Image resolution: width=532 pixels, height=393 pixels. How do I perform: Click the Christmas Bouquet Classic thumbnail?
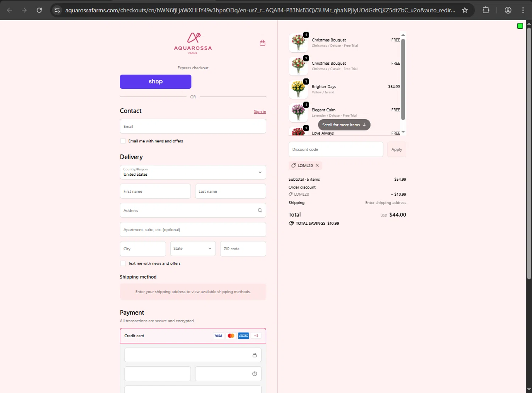point(298,66)
